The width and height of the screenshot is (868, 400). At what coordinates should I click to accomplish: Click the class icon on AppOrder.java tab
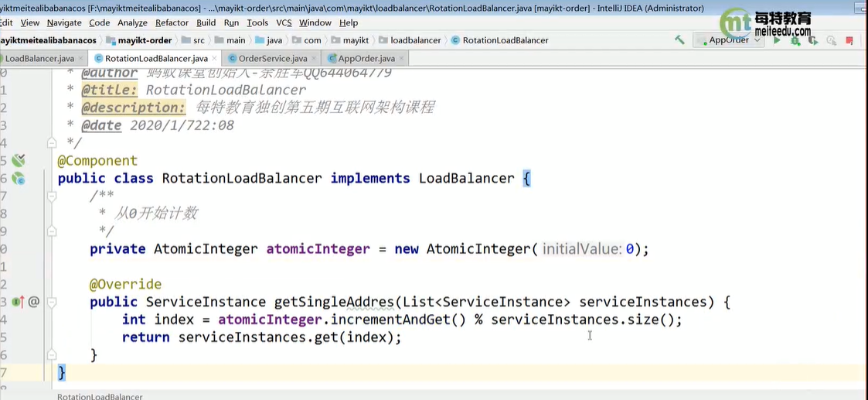[x=332, y=58]
